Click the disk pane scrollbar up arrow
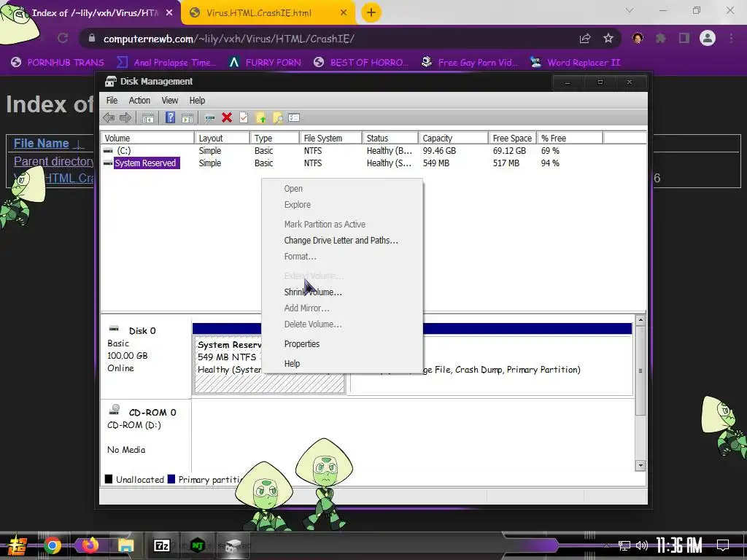 click(640, 321)
